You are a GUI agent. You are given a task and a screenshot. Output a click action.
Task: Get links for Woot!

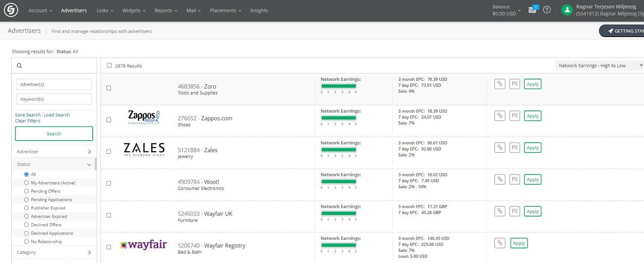(499, 179)
